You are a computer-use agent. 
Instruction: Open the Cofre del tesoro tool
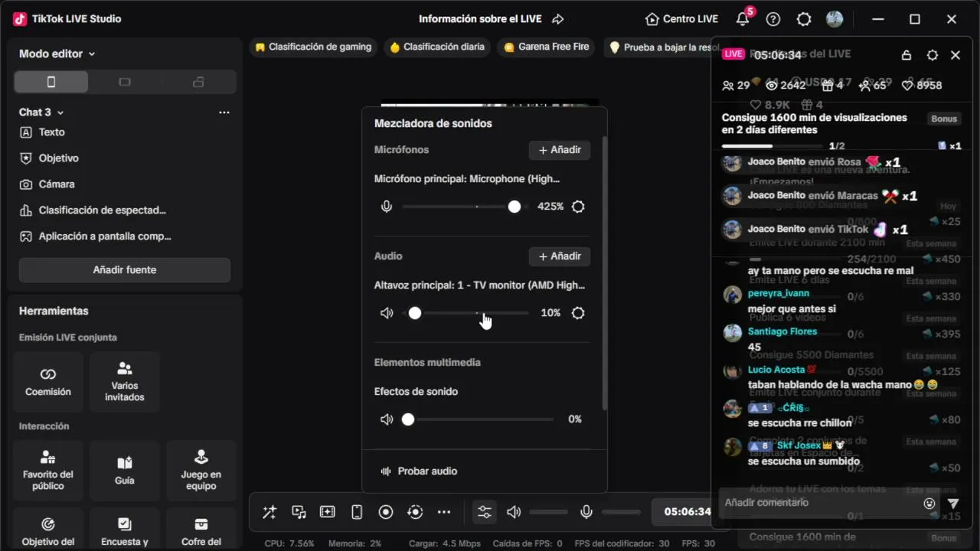coord(201,530)
